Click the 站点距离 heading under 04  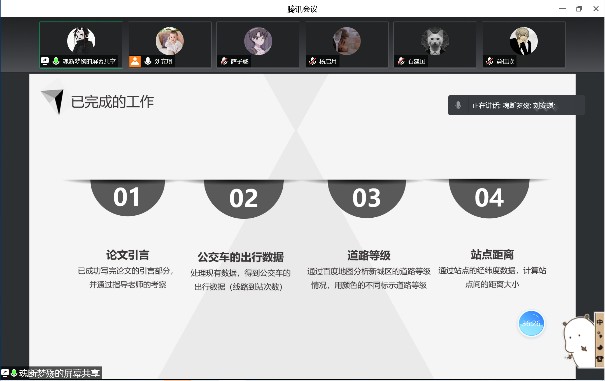click(x=492, y=255)
